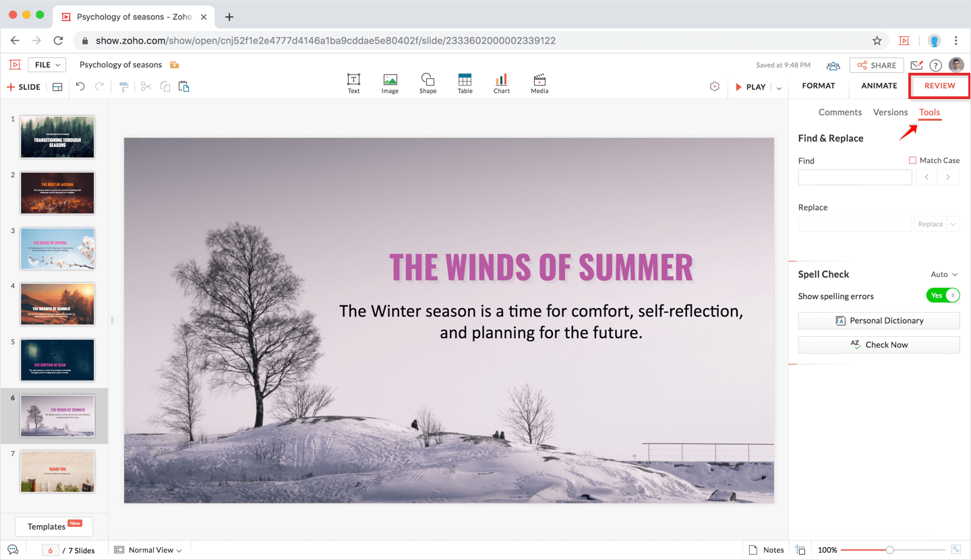Click the slide number field showing 6

[x=51, y=551]
